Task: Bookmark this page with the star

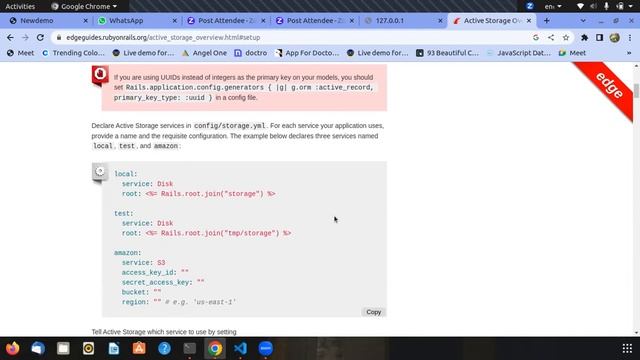Action: tap(566, 38)
